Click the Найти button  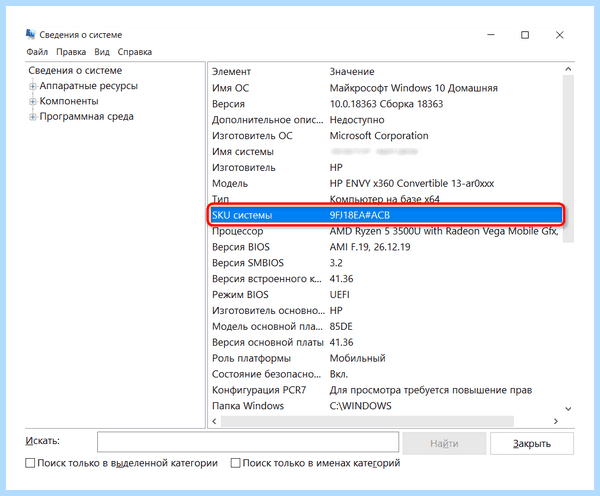[x=444, y=443]
